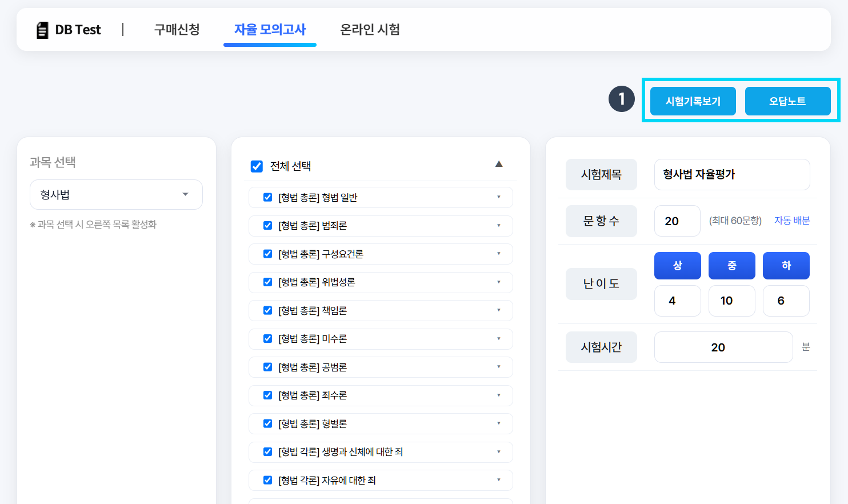Click the DB Test book icon
848x504 pixels.
click(42, 29)
